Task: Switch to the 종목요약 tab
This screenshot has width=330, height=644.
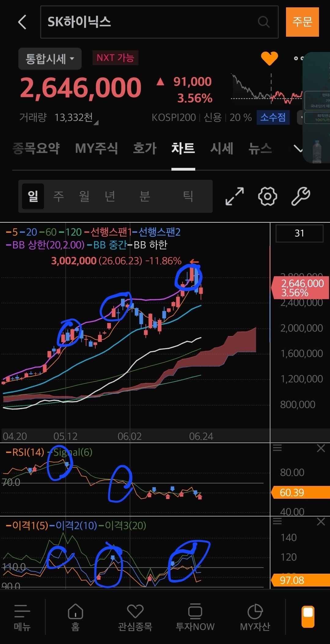Action: [x=36, y=148]
